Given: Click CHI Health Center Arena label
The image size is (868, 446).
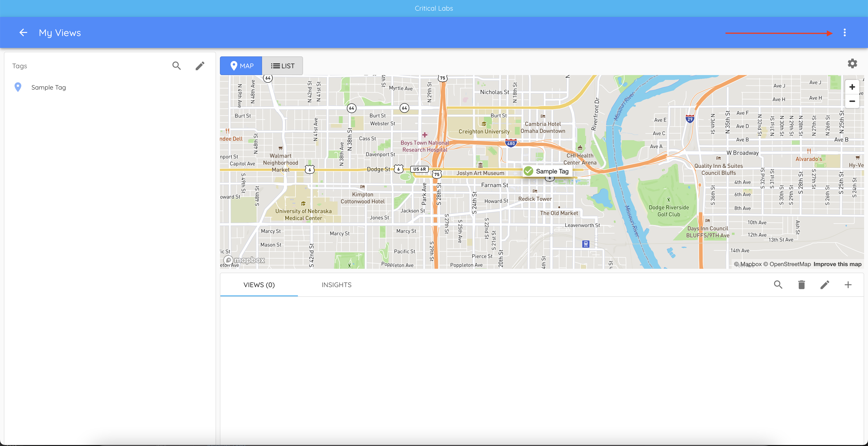Looking at the screenshot, I should [x=580, y=159].
